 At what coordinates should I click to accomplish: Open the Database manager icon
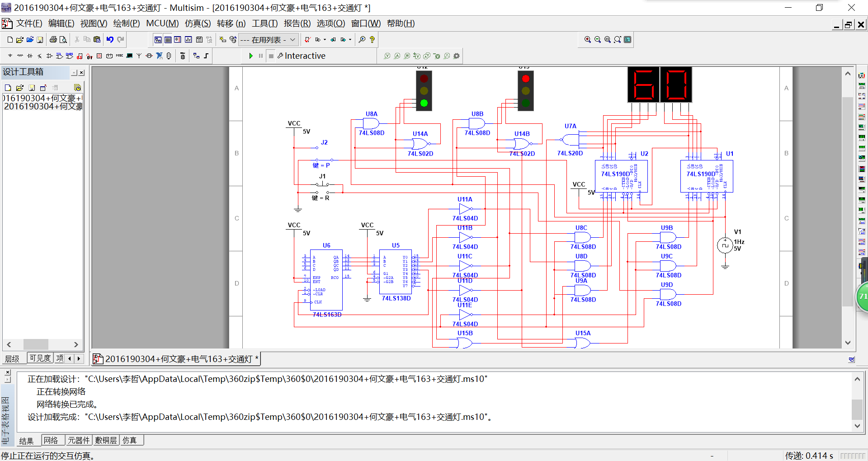point(233,40)
